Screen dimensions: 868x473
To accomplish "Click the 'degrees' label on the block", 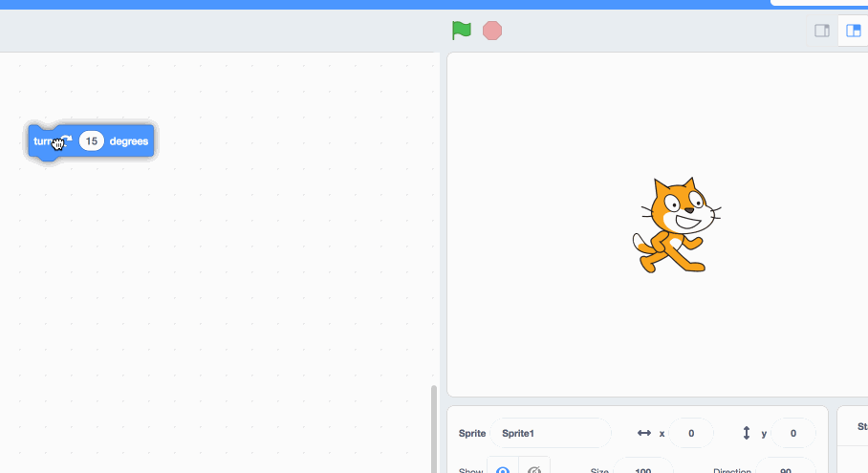I will coord(129,141).
